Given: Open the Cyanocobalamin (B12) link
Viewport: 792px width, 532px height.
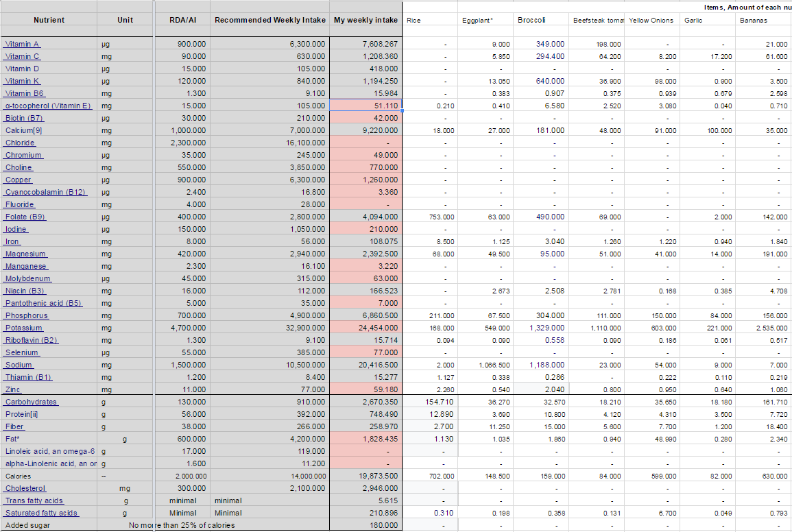Looking at the screenshot, I should [x=45, y=192].
